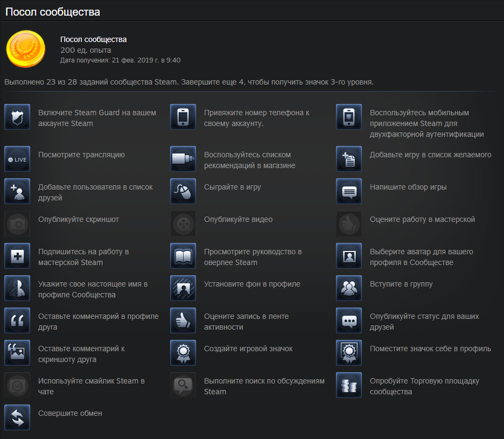
Task: Click the Опробуйте Торговую площадку label
Action: pos(425,386)
